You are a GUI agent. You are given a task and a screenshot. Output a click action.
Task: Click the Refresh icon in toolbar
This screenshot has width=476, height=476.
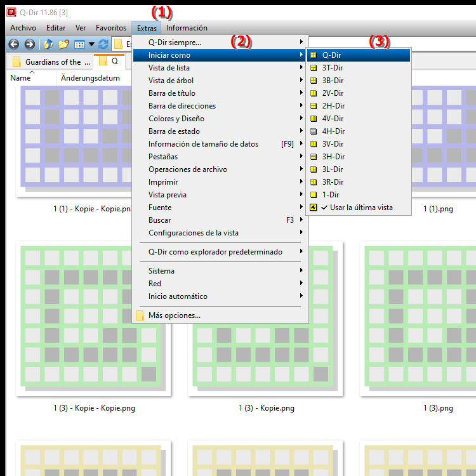(103, 44)
